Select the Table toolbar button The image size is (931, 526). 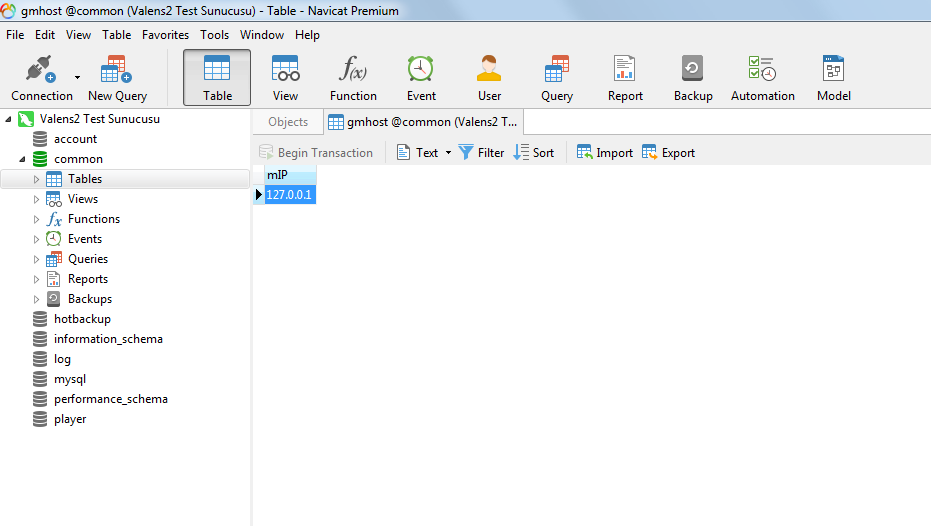click(x=217, y=78)
